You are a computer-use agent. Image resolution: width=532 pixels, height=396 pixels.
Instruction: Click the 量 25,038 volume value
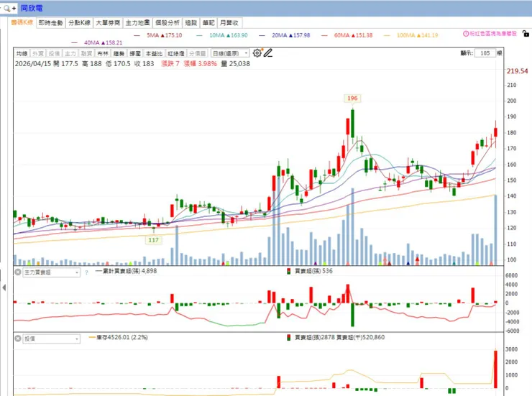pos(236,64)
